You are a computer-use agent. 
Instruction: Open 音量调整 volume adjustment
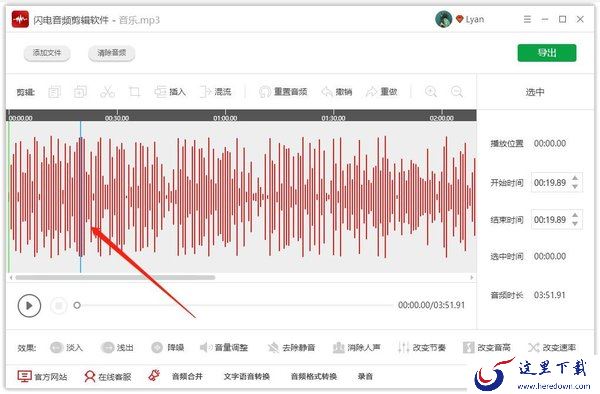(x=224, y=347)
